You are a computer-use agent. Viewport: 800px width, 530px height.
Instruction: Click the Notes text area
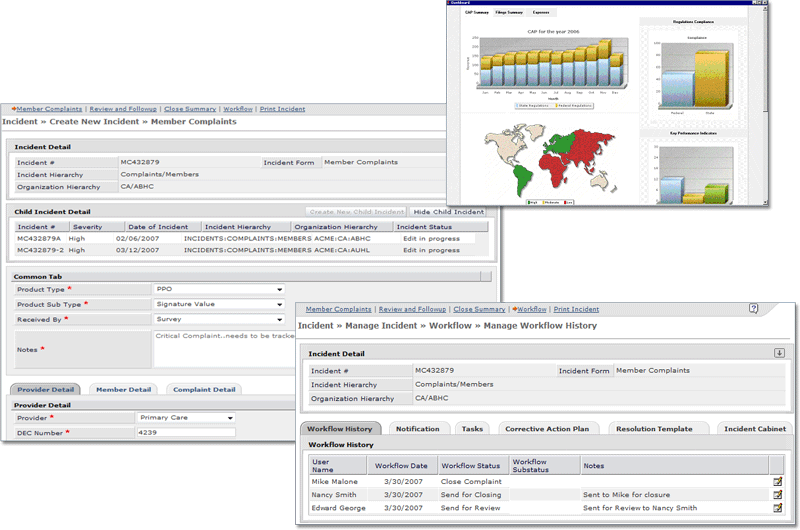tap(225, 349)
